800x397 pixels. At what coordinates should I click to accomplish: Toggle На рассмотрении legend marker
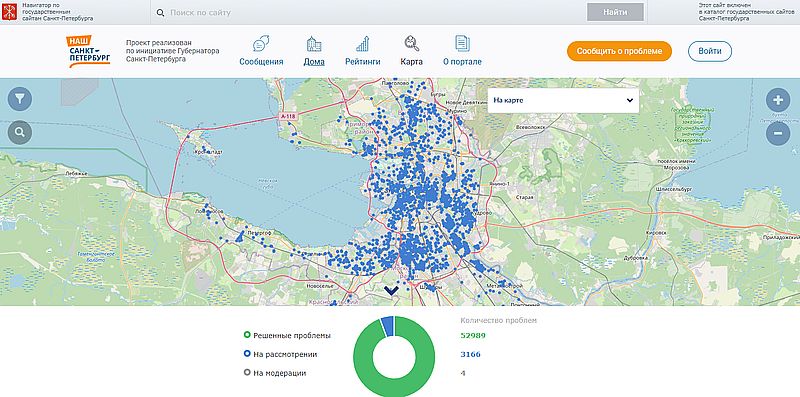(x=247, y=354)
